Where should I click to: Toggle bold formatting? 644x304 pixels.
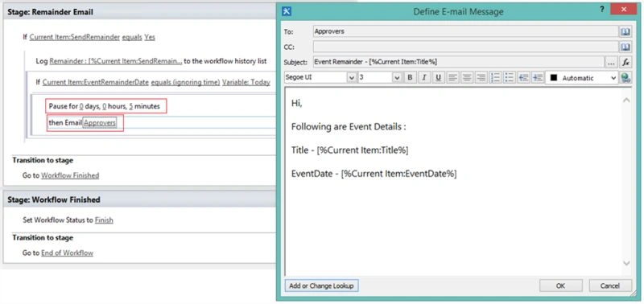click(x=410, y=77)
